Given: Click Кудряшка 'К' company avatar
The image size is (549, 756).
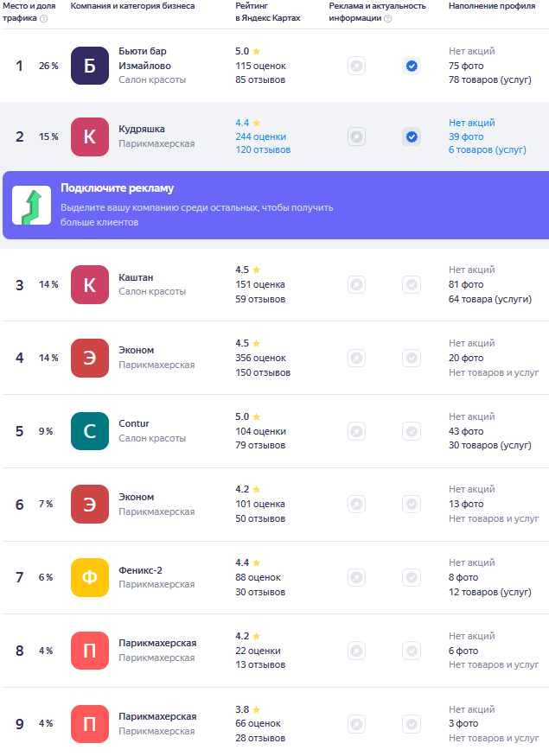Looking at the screenshot, I should [x=90, y=137].
